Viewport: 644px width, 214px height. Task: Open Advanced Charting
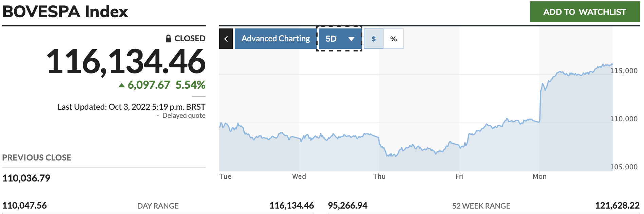pos(276,39)
